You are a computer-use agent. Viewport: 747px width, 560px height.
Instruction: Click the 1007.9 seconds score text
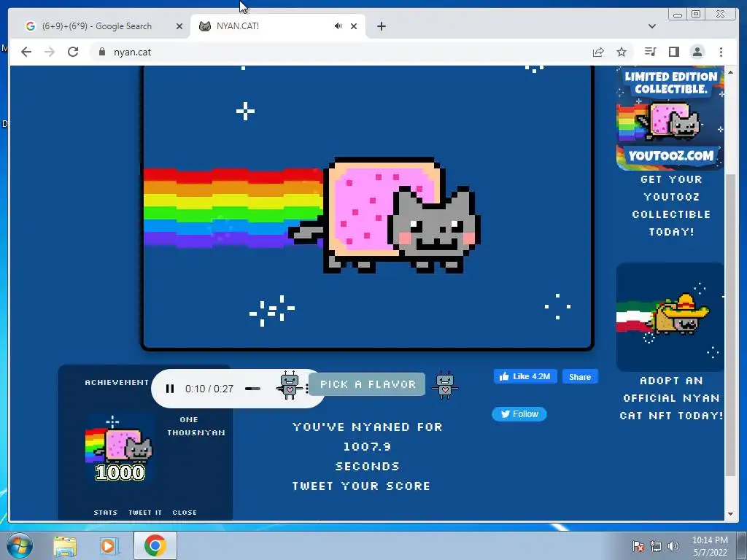pos(368,446)
